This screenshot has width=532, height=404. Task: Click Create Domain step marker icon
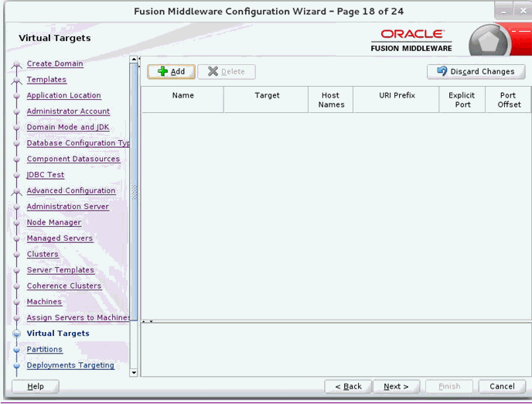pos(16,64)
